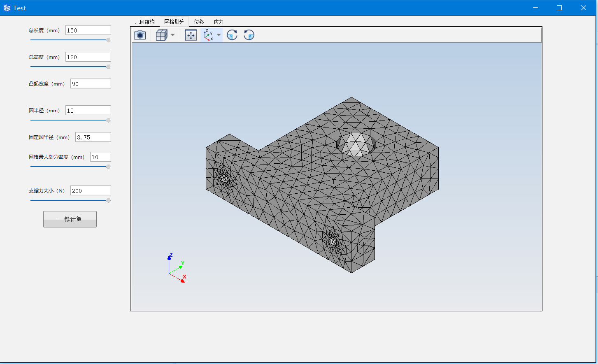Click the 总高度 input field

(x=88, y=57)
